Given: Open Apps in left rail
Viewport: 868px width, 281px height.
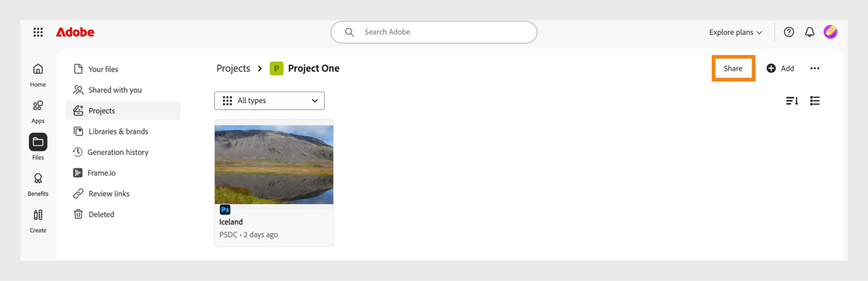Looking at the screenshot, I should (x=38, y=112).
